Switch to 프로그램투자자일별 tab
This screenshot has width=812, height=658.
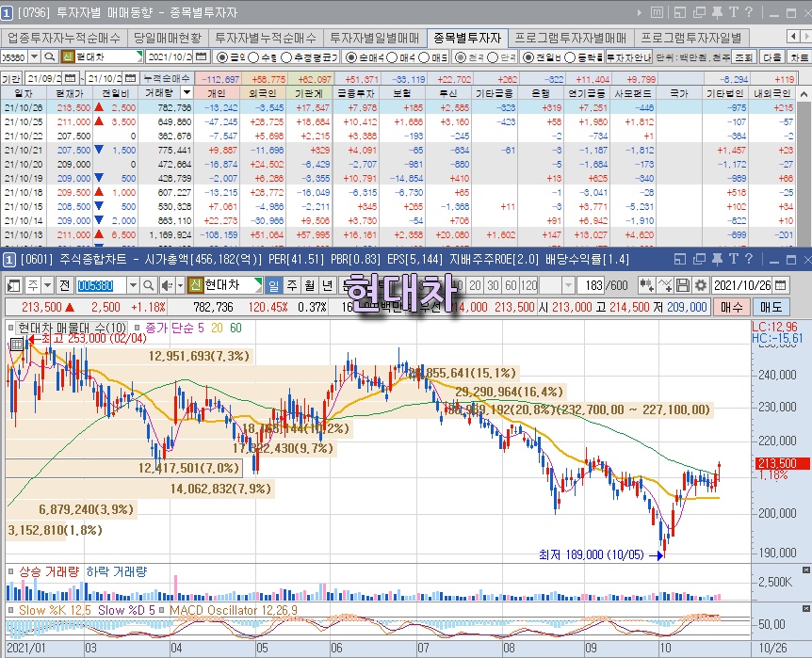[691, 38]
